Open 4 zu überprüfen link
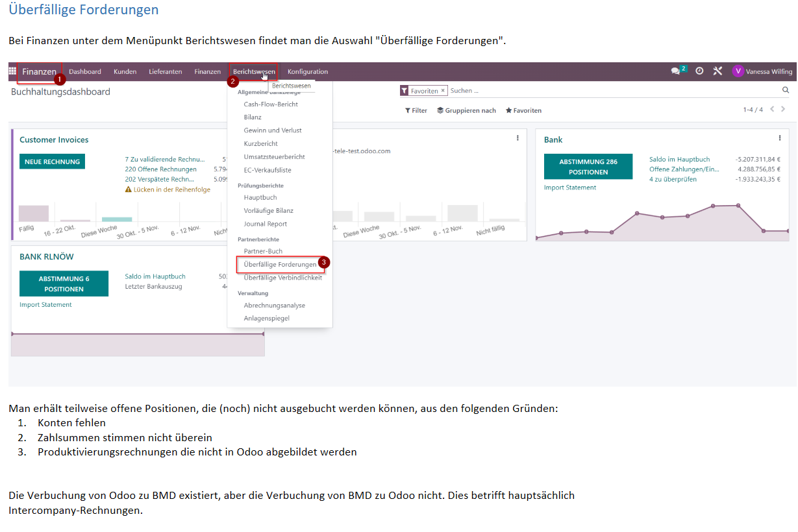 (x=673, y=179)
